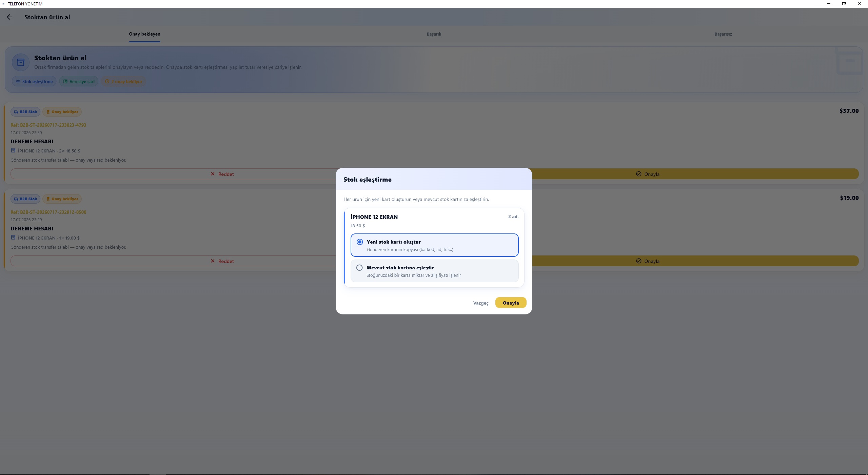
Task: Click the İPHONE 12 EKRAN title in the dialog
Action: point(374,217)
